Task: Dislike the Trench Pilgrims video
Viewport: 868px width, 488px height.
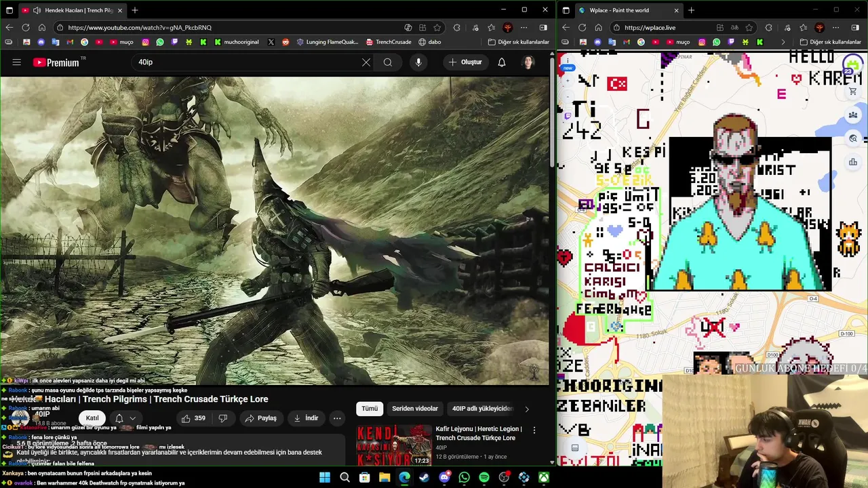Action: coord(222,418)
